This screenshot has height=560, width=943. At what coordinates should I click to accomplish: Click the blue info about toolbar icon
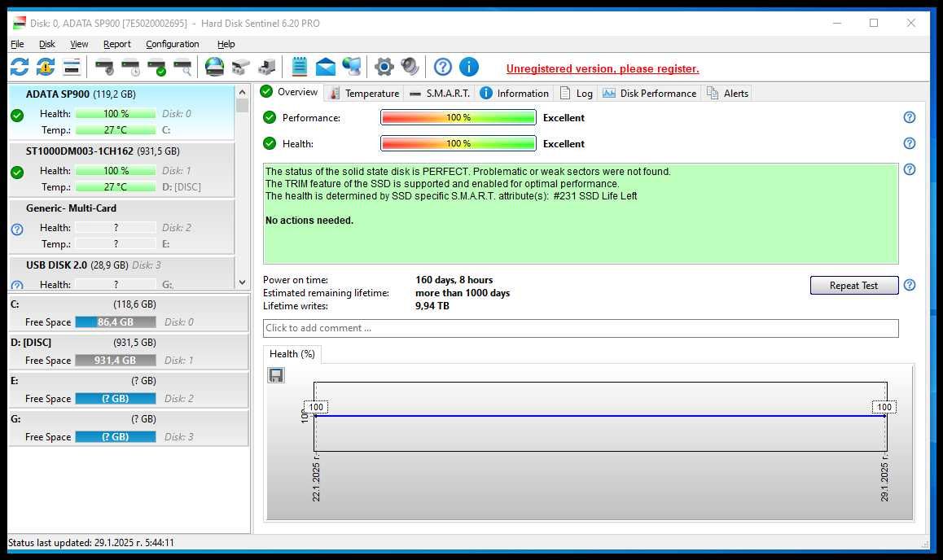[469, 67]
